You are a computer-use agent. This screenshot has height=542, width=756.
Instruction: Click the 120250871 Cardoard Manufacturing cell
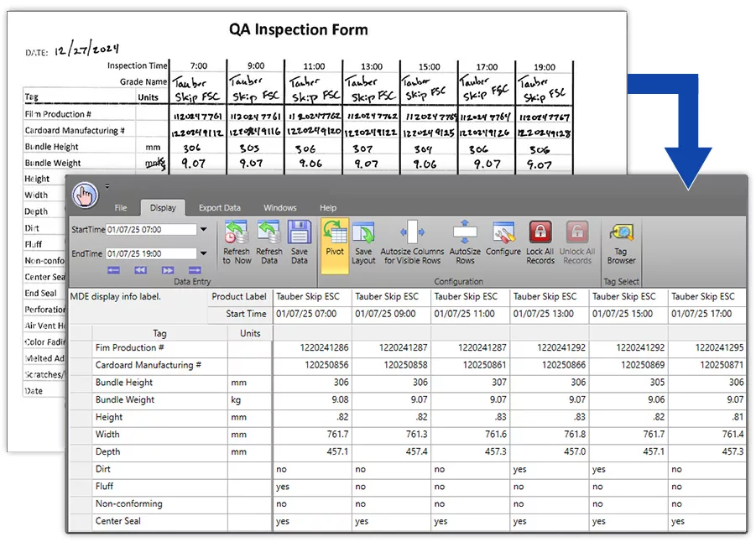click(707, 365)
